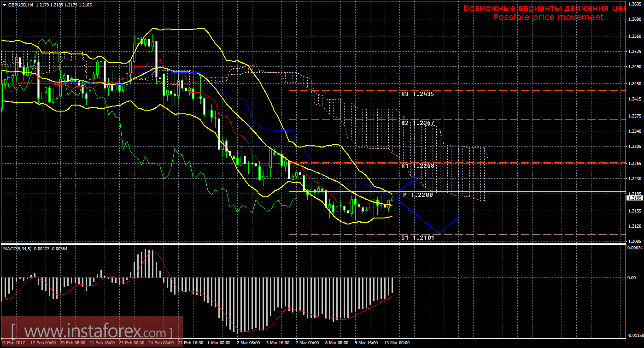Click the MACD(5,34,5) indicator label
Screen dimensions: 644x348
click(x=35, y=249)
